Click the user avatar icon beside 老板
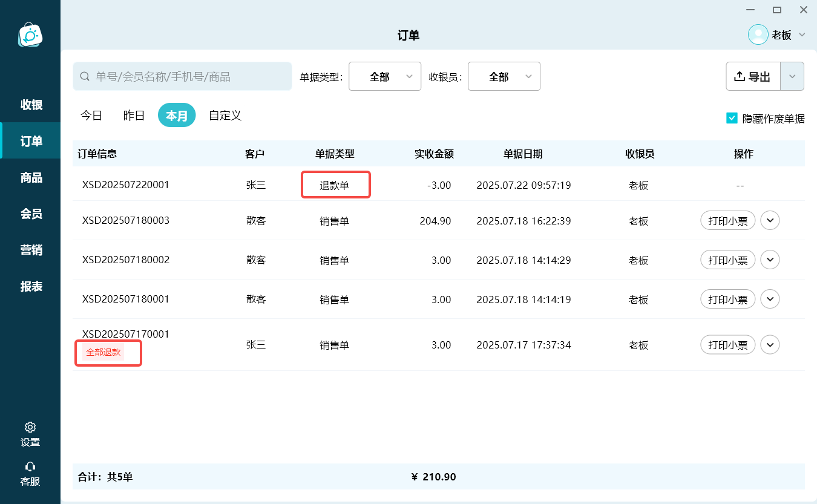This screenshot has height=504, width=817. [758, 34]
